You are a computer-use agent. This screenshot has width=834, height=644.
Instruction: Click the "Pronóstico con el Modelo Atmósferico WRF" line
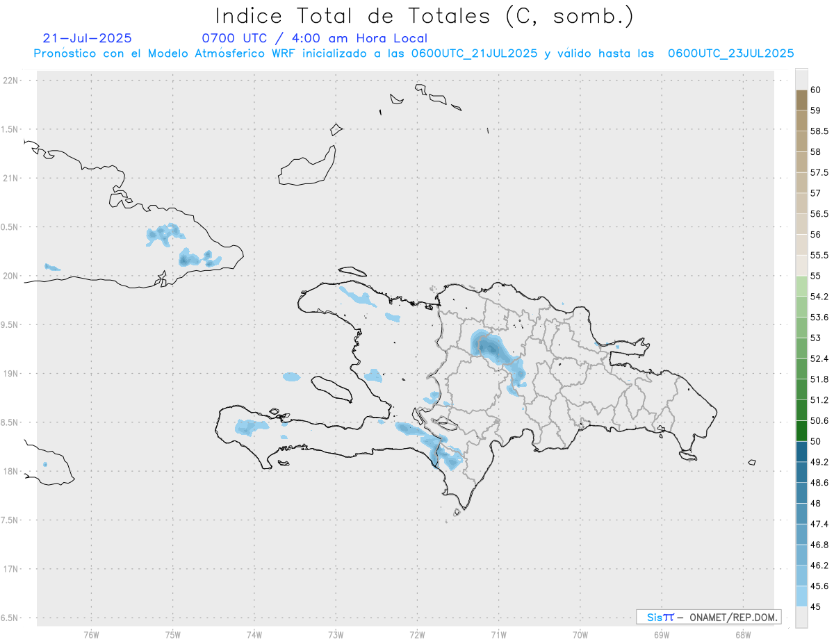(414, 53)
